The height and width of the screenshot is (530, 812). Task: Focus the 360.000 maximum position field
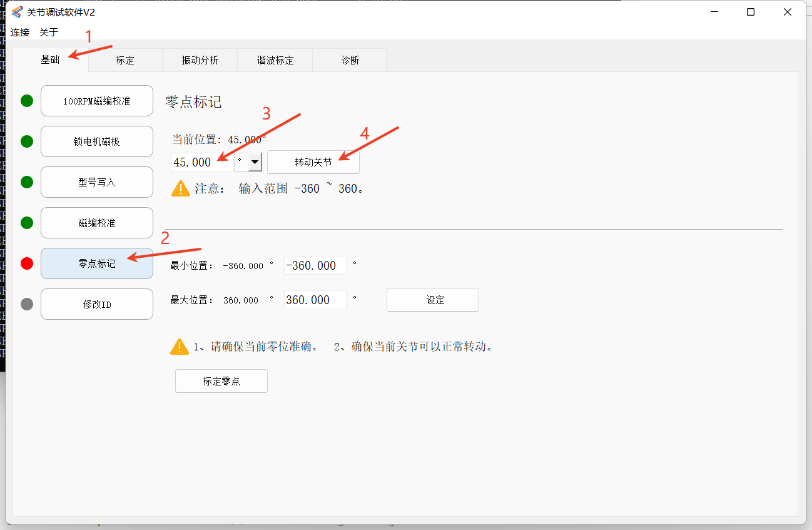pyautogui.click(x=315, y=300)
